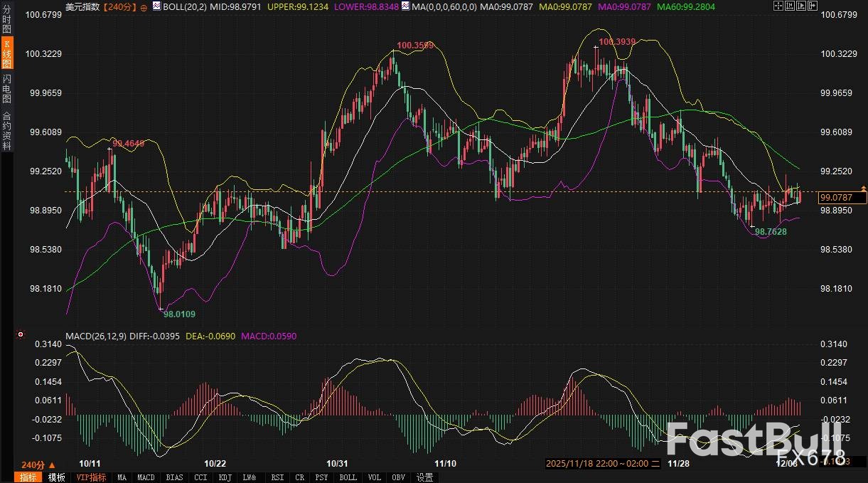Viewport: 868px width, 483px height.
Task: Click the BOLL indicator chart icon
Action: [x=156, y=6]
